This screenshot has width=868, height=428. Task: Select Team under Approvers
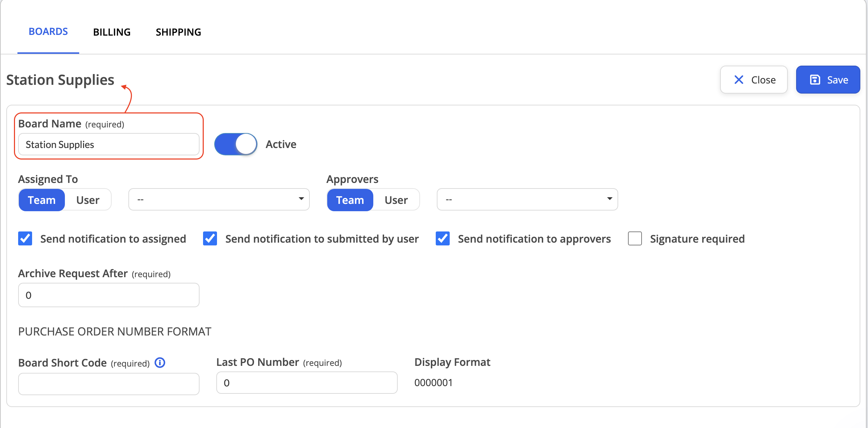click(350, 200)
